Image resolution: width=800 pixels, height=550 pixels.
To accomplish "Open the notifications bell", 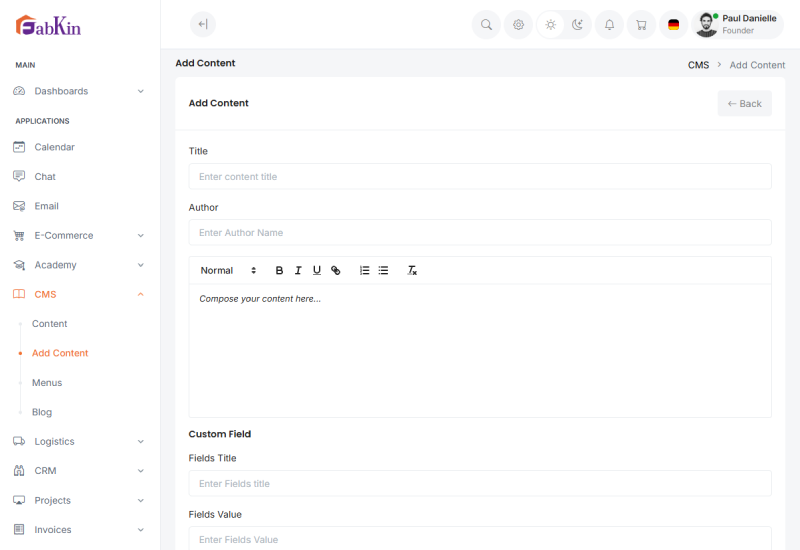I will pos(609,25).
